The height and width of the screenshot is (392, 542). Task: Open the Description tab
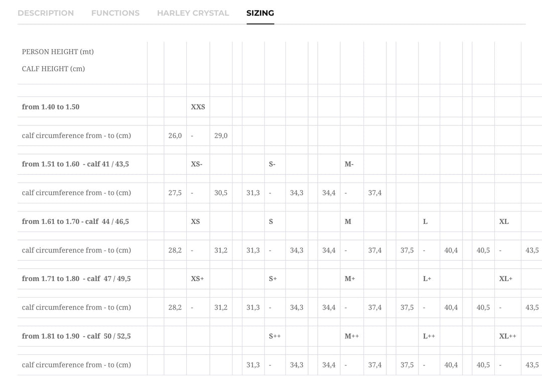(x=46, y=13)
